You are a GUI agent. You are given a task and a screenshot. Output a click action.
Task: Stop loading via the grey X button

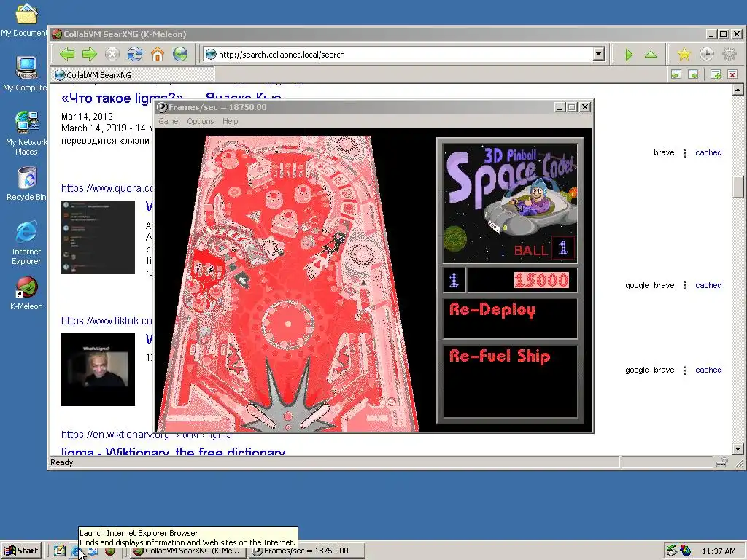pos(112,54)
